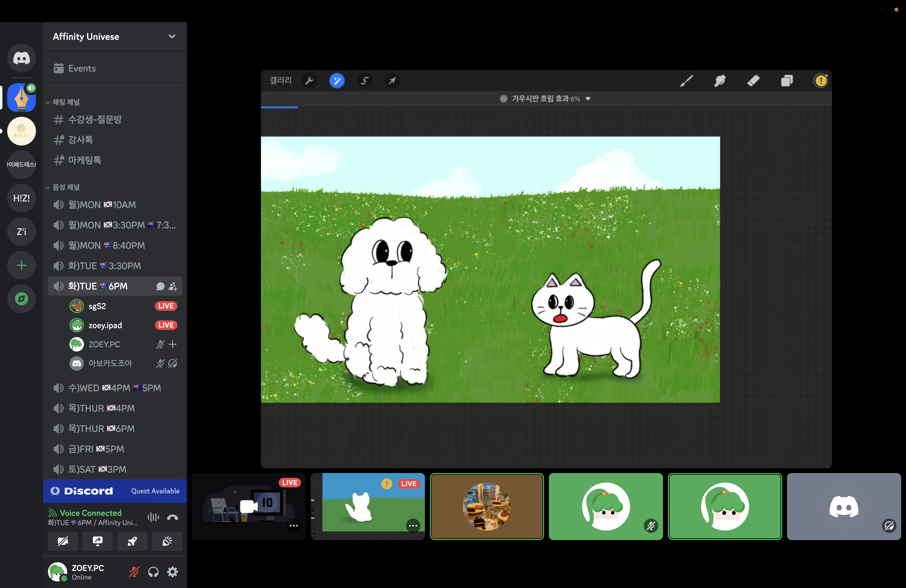
Task: Select the Procreate selection S tool
Action: point(364,81)
